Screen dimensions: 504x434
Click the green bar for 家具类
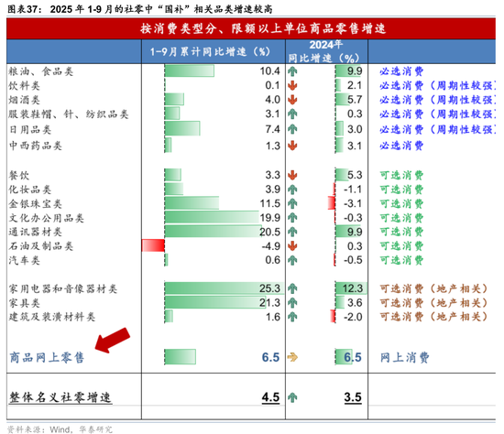(x=215, y=303)
